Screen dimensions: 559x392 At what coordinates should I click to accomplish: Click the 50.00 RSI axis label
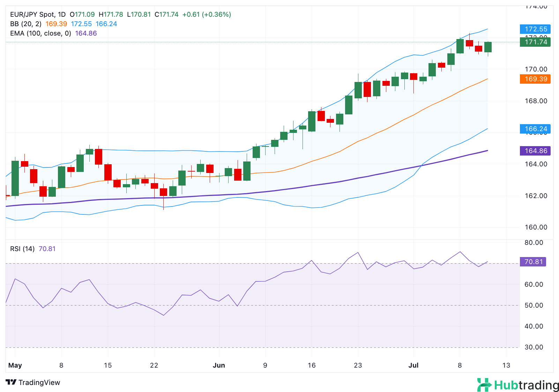pyautogui.click(x=534, y=305)
